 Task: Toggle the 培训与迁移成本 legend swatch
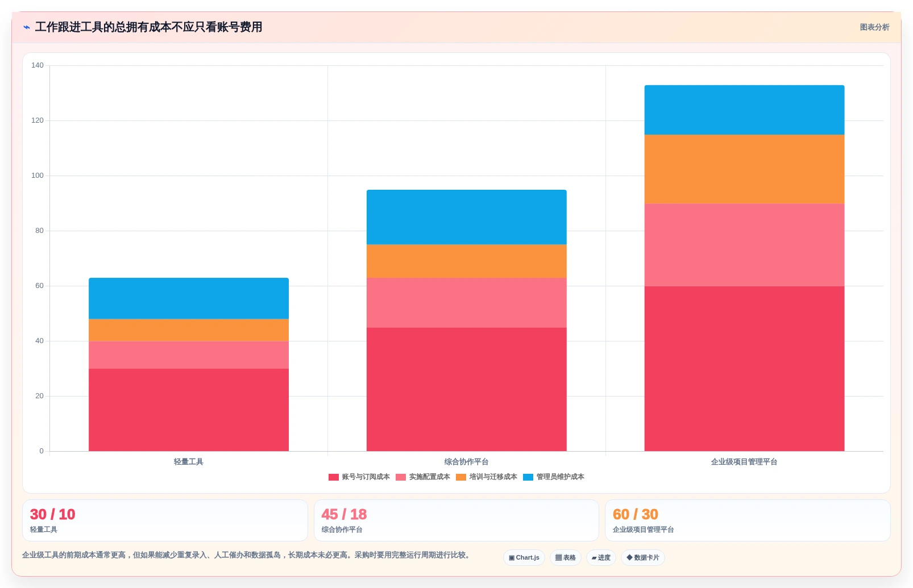461,477
